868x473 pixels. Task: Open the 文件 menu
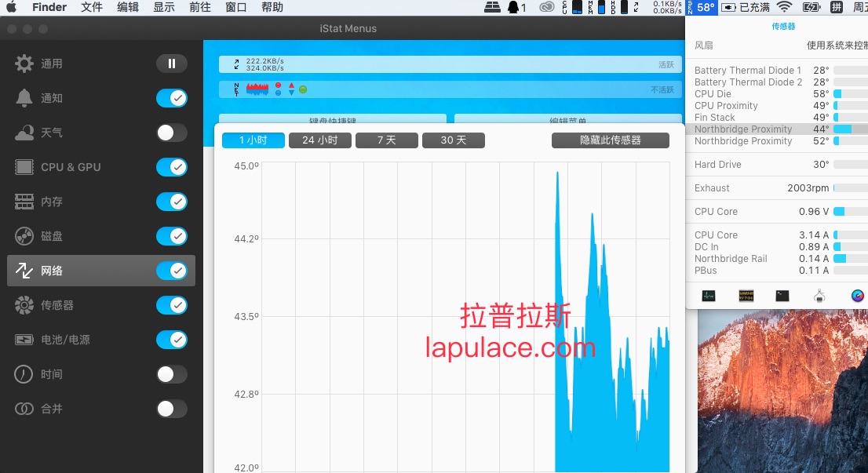[x=91, y=7]
